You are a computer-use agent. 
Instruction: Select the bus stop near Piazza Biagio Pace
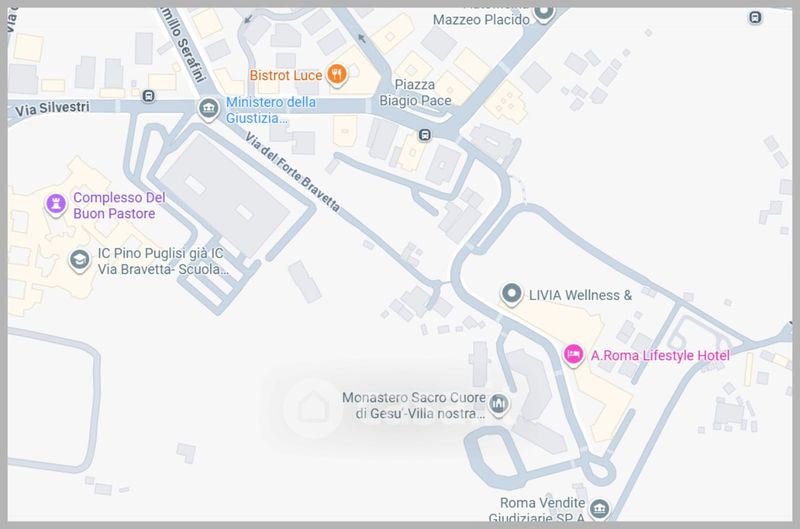(424, 135)
